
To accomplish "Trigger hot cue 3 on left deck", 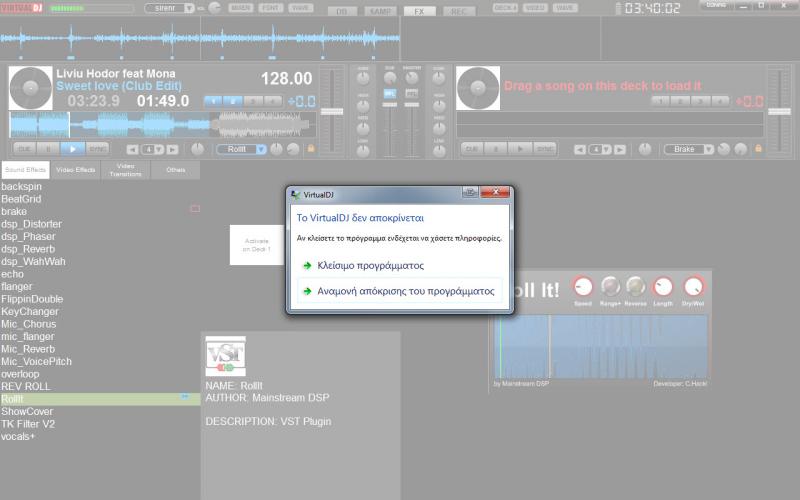I will click(x=253, y=101).
